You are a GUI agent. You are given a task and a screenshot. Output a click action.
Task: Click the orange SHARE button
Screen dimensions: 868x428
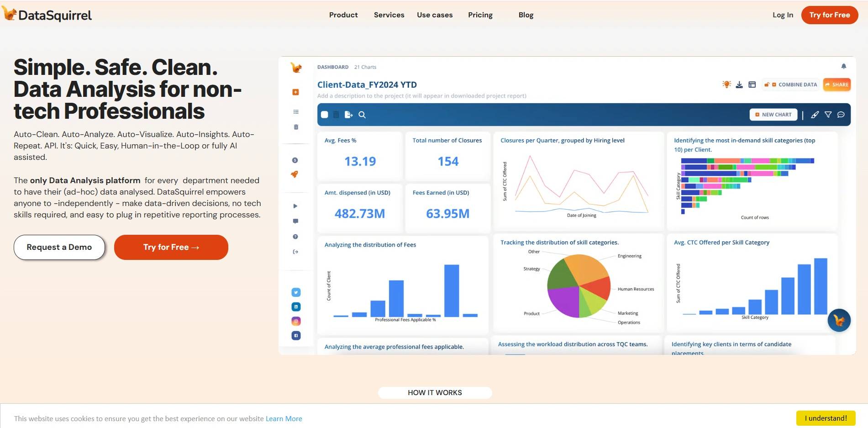click(x=837, y=85)
